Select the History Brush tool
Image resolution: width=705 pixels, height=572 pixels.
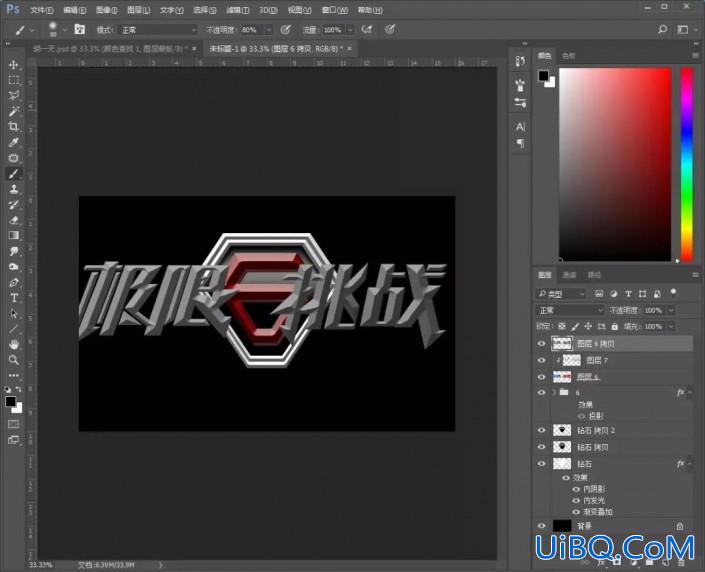[13, 205]
